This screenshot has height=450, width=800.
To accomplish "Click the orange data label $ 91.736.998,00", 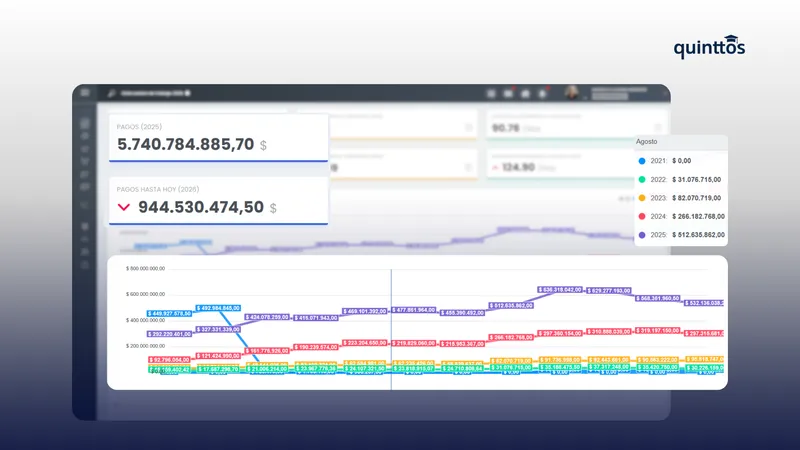I will pyautogui.click(x=560, y=360).
